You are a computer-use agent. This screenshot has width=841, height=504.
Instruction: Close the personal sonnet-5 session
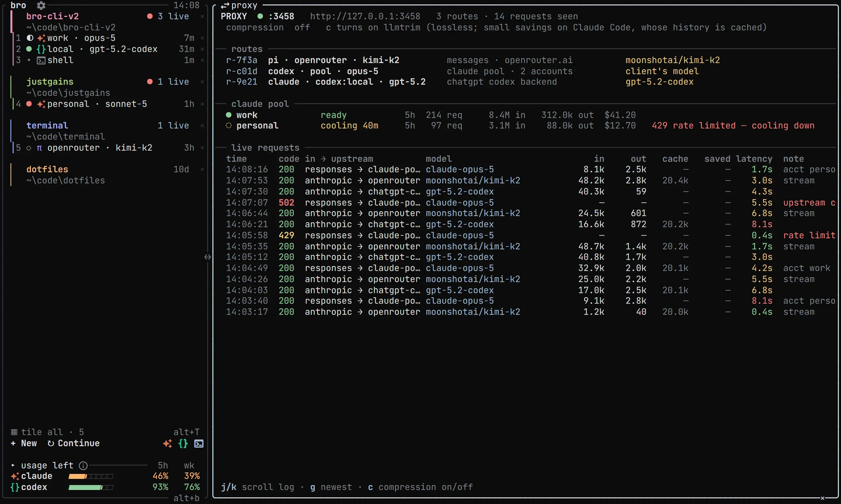coord(202,104)
